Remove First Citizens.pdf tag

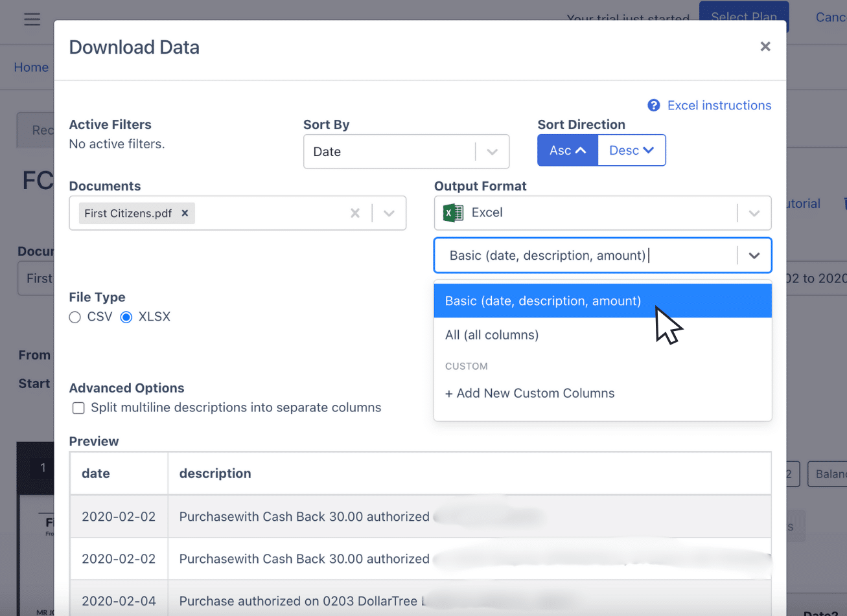185,213
